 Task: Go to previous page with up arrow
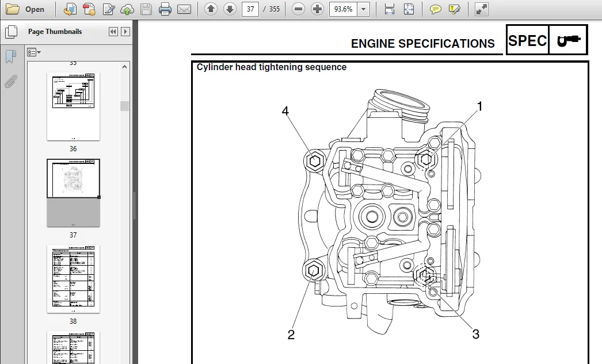(211, 9)
